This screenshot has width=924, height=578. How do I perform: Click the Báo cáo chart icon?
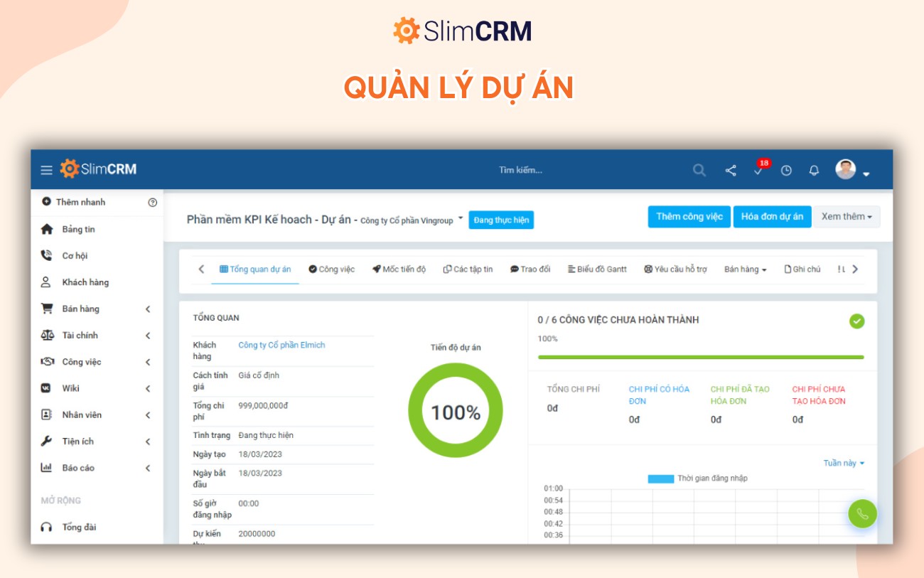click(x=46, y=468)
